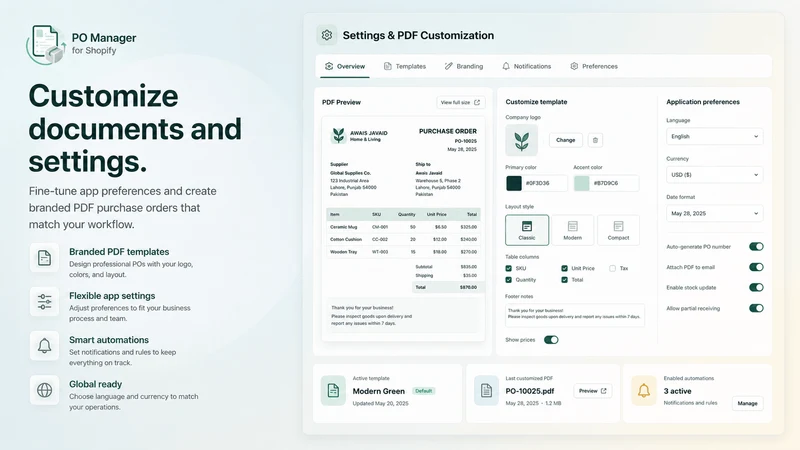
Task: Delete company logo with trash icon
Action: coord(595,140)
